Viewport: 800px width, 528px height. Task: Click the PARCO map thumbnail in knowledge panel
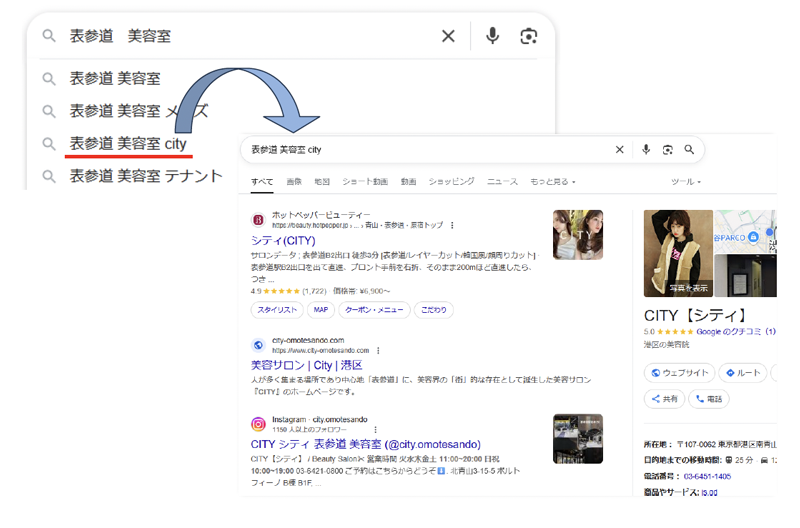(745, 231)
